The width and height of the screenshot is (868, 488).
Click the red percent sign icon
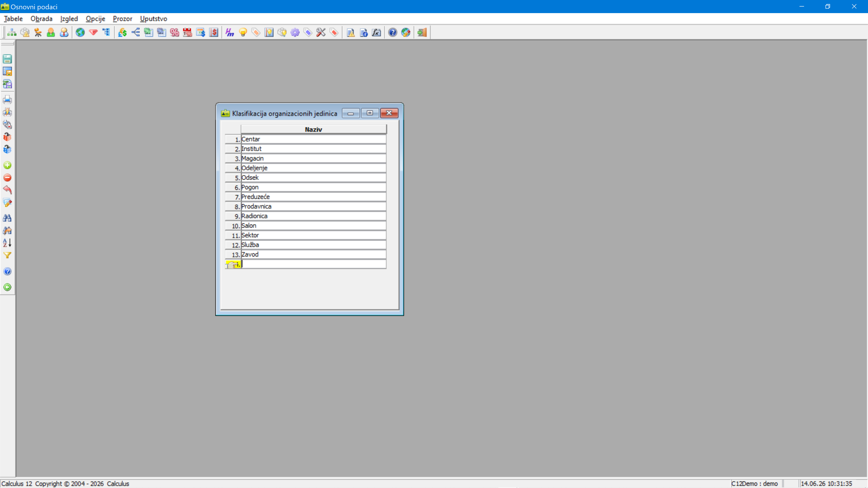tap(175, 32)
